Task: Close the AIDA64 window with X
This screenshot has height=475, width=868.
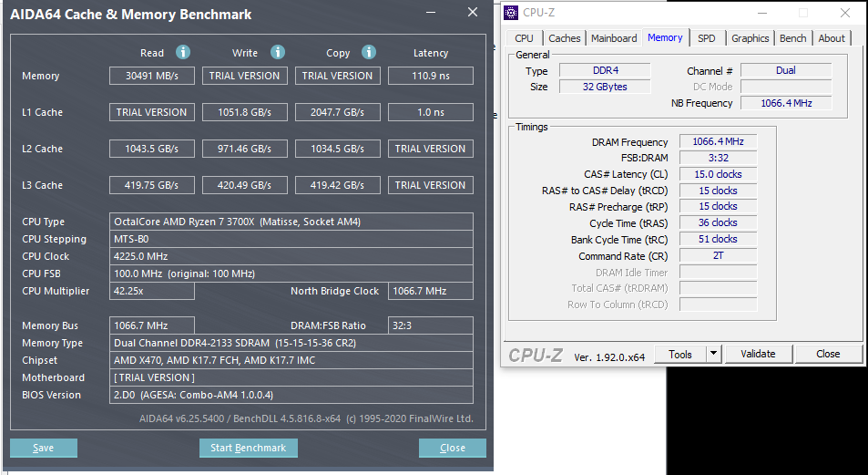Action: [472, 12]
